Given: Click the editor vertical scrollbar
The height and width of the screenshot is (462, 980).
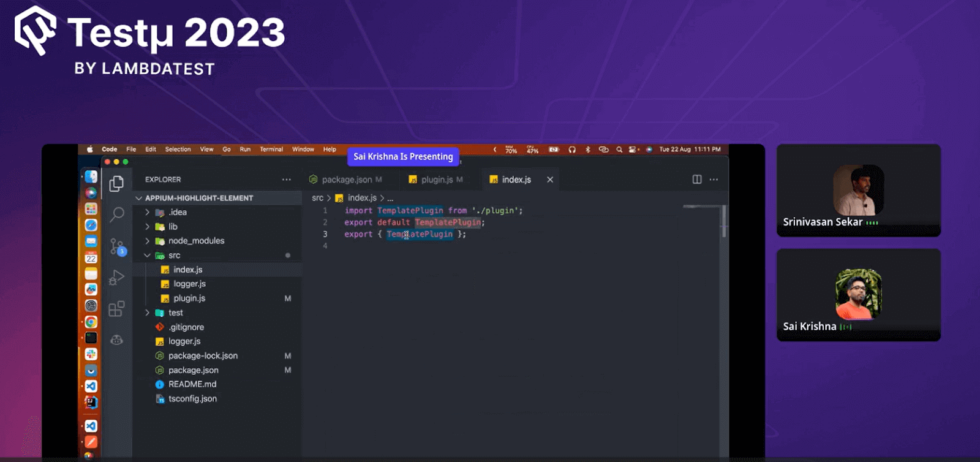Looking at the screenshot, I should click(x=724, y=221).
